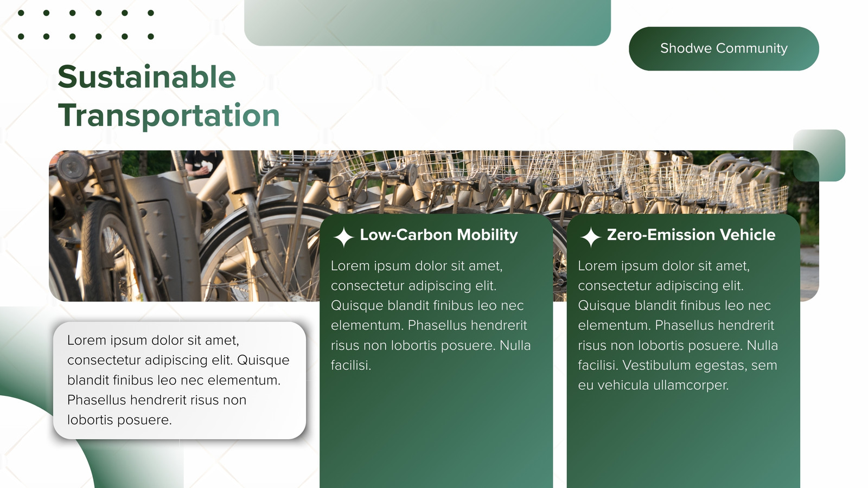Click the Shodwe Community pill button
Viewport: 868px width, 488px height.
point(724,49)
